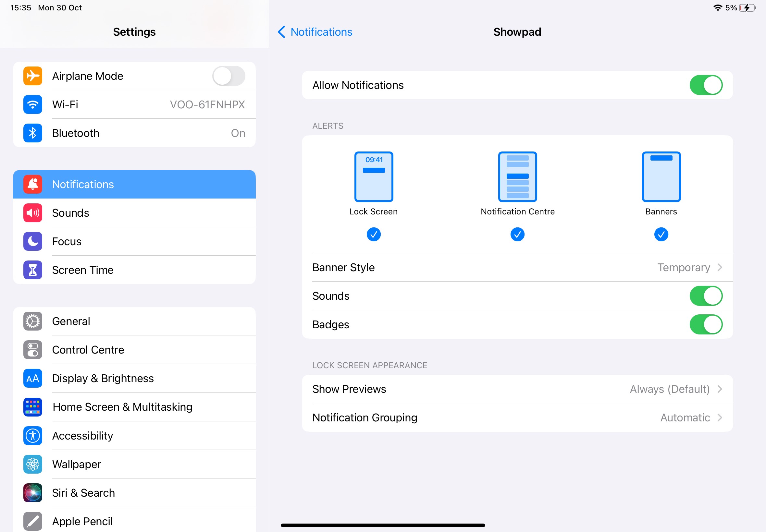The image size is (766, 532).
Task: Open Screen Time hourglass icon
Action: 33,270
